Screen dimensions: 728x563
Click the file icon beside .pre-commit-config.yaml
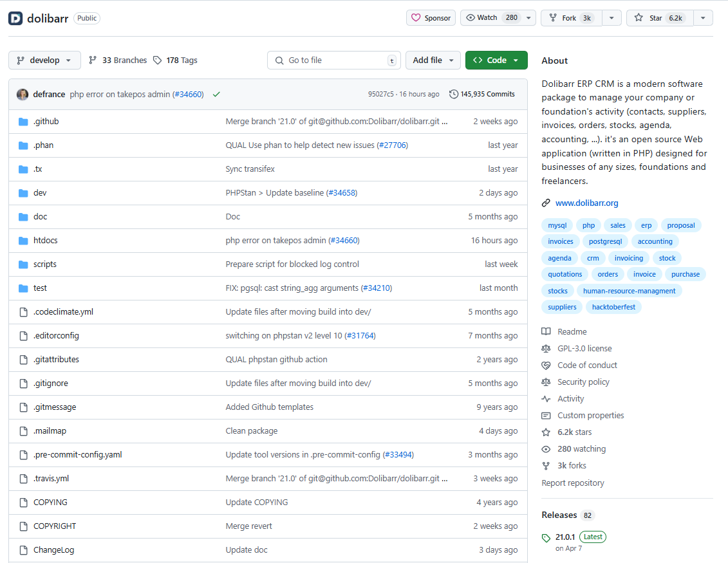23,455
